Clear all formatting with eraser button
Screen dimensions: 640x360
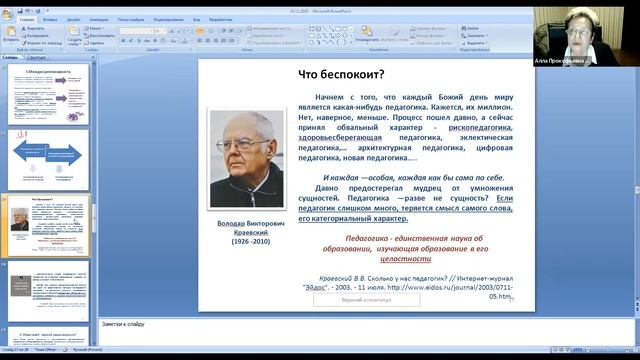189,31
